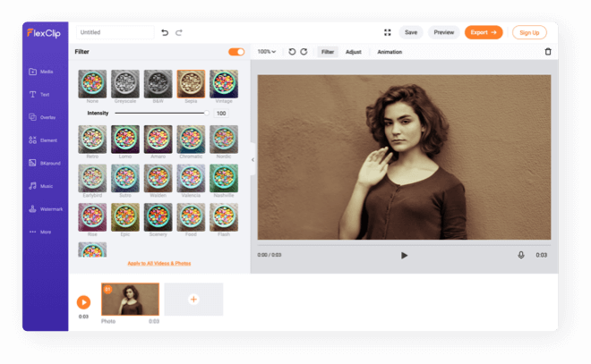Collapse the filter panel with arrow

253,159
